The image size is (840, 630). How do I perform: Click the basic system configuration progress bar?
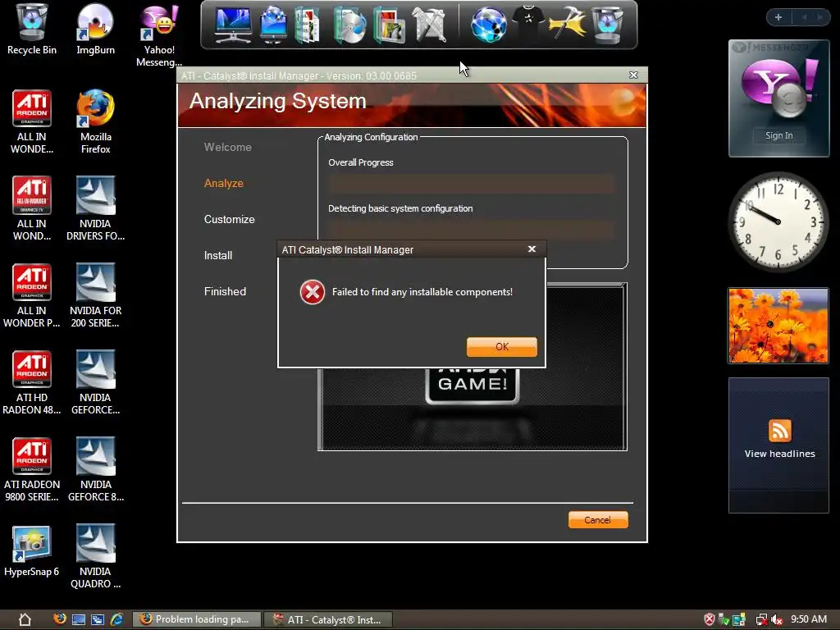[x=472, y=230]
